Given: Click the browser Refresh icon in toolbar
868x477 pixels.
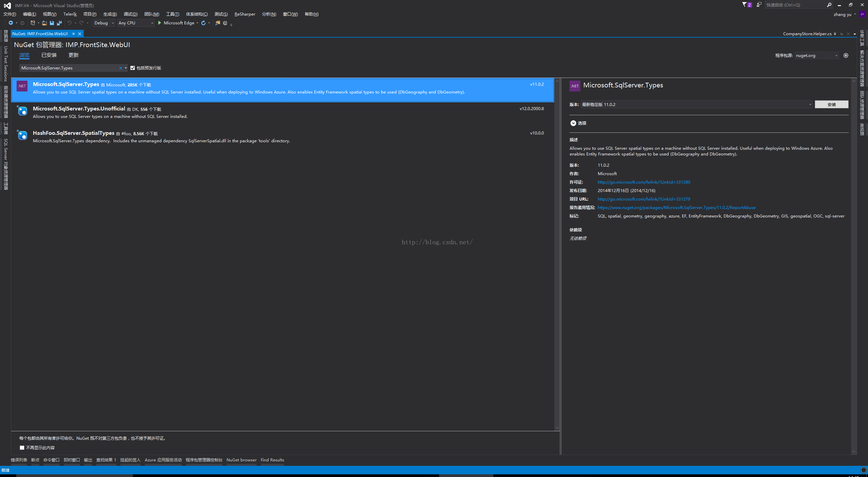Looking at the screenshot, I should (x=203, y=23).
